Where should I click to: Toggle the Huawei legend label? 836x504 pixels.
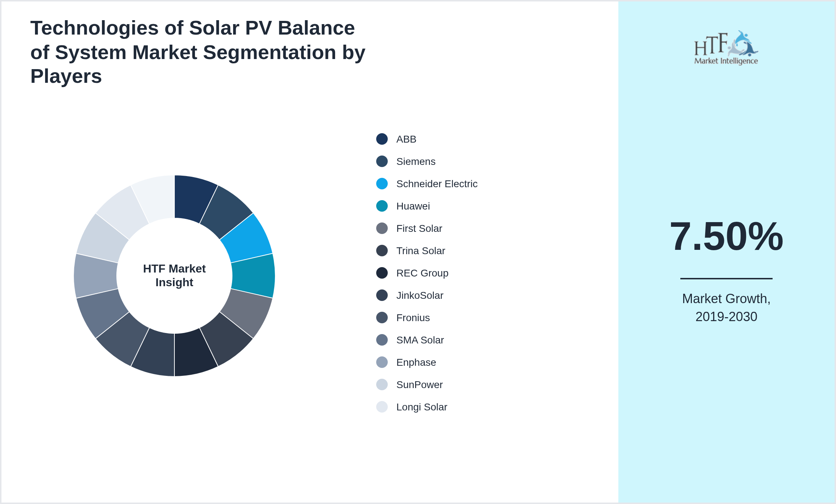click(413, 206)
